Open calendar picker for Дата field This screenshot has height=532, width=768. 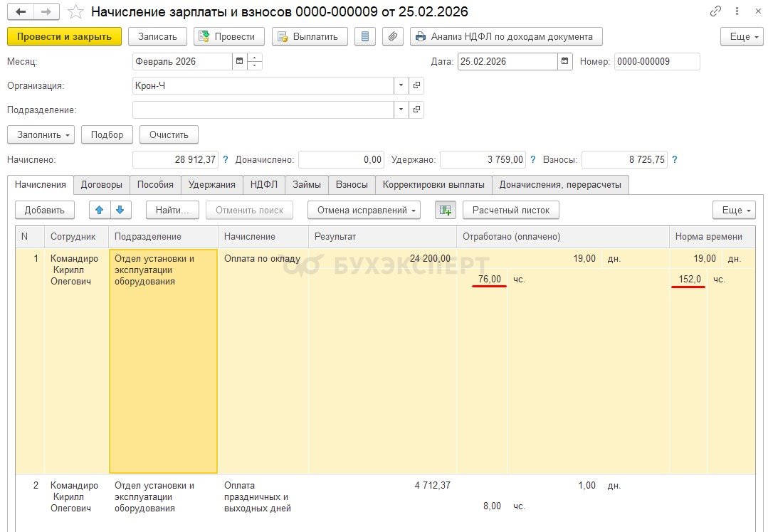point(565,62)
